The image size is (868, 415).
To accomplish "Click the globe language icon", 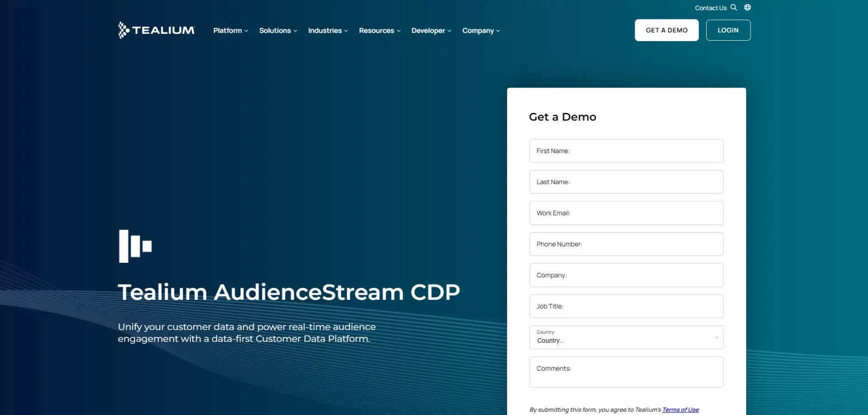I will [747, 8].
